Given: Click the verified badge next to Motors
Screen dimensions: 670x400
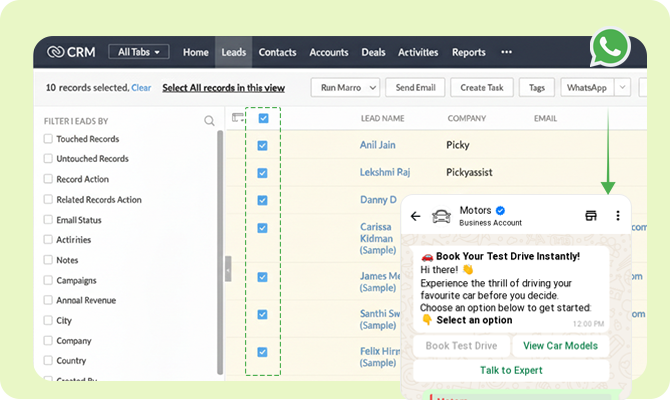Looking at the screenshot, I should tap(500, 210).
